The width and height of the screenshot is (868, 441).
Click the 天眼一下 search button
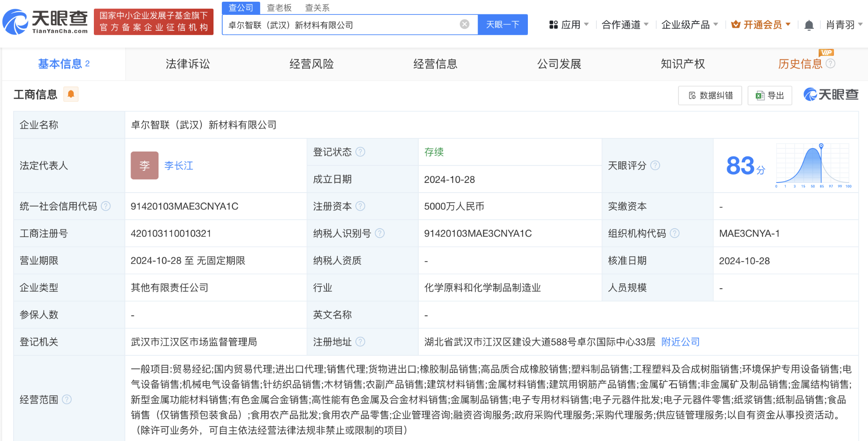pyautogui.click(x=503, y=24)
